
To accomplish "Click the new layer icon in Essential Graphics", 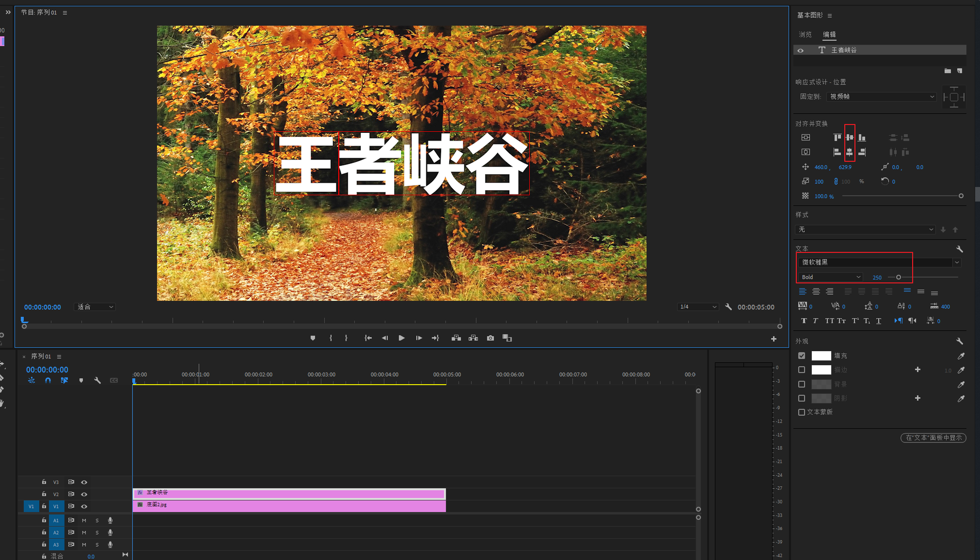I will tap(959, 71).
